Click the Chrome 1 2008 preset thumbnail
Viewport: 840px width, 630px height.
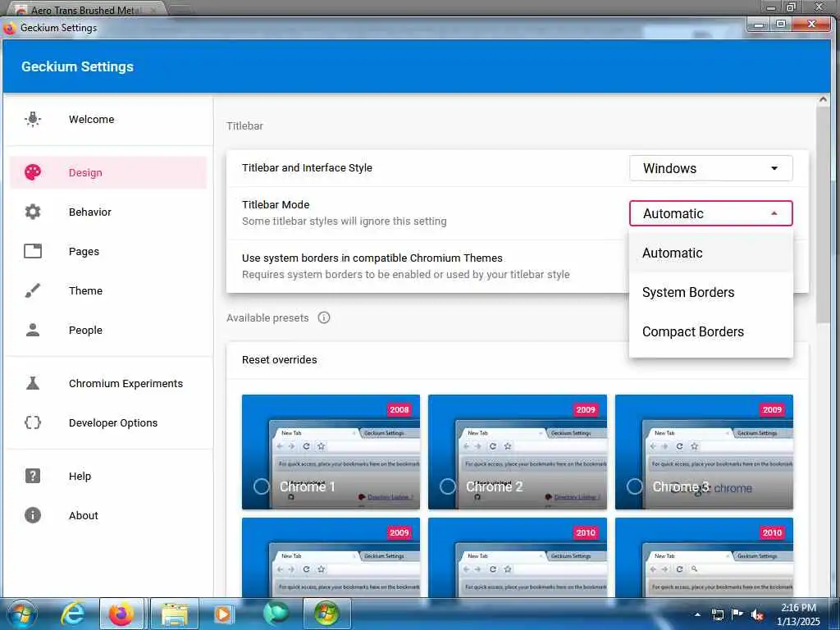(x=331, y=452)
